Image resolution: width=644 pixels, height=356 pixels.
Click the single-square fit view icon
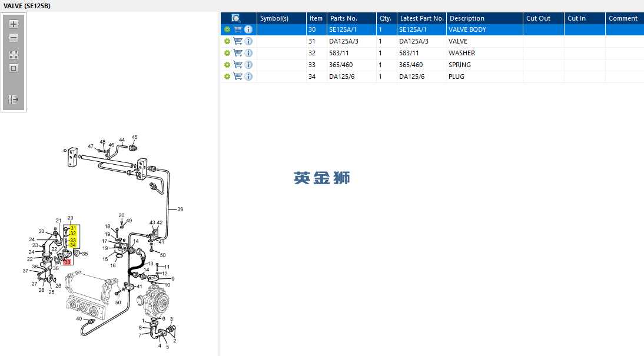tap(14, 68)
